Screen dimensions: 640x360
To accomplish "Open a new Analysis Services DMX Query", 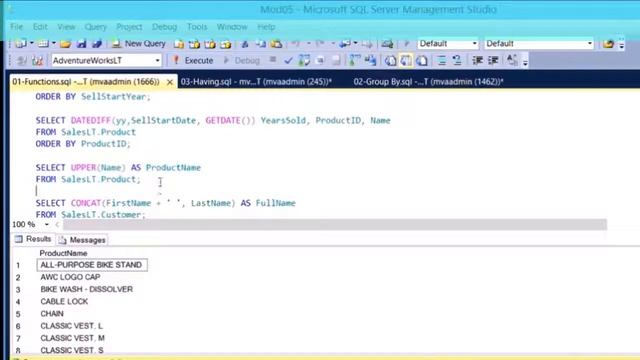I will pyautogui.click(x=210, y=44).
